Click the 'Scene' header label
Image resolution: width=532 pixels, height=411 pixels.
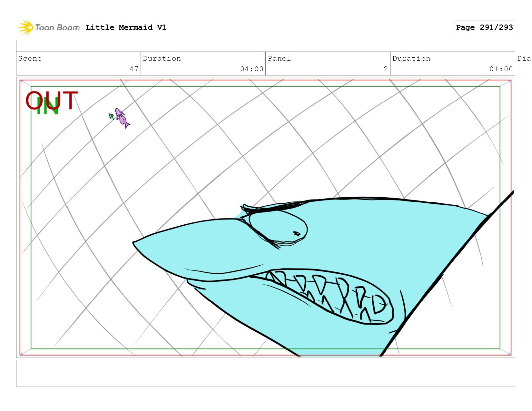[30, 58]
